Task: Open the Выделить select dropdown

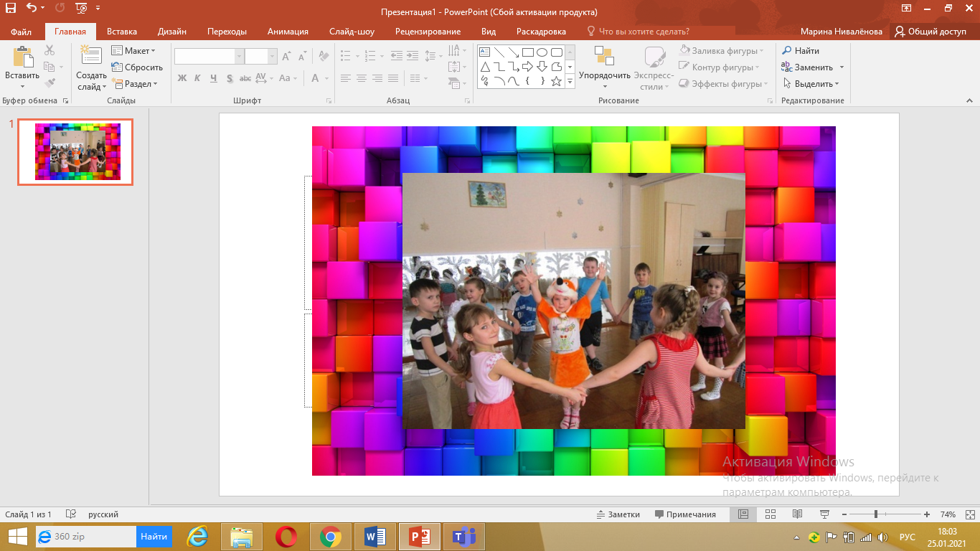Action: [811, 84]
